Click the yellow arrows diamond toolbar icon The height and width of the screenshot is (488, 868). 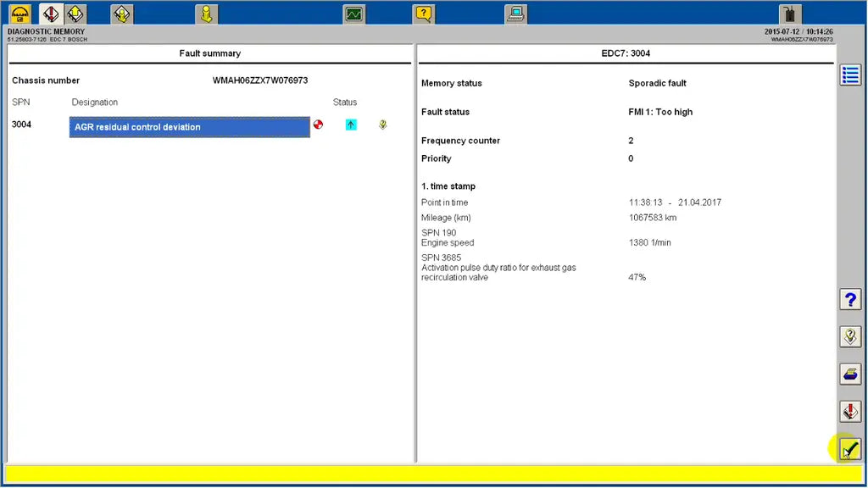[75, 14]
